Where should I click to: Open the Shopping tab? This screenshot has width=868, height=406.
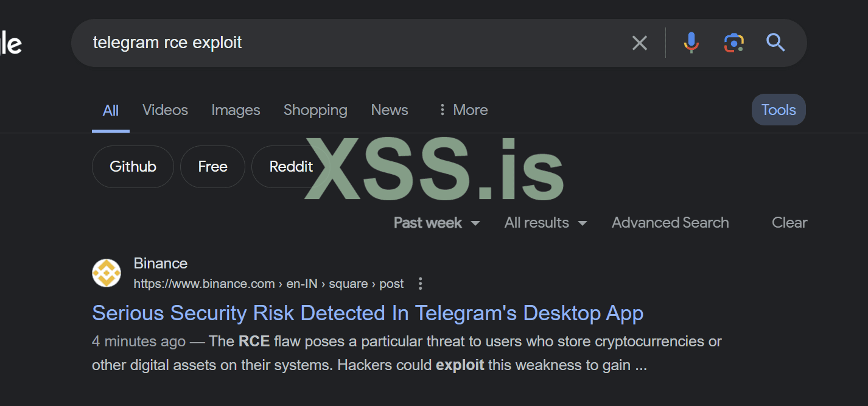(315, 110)
